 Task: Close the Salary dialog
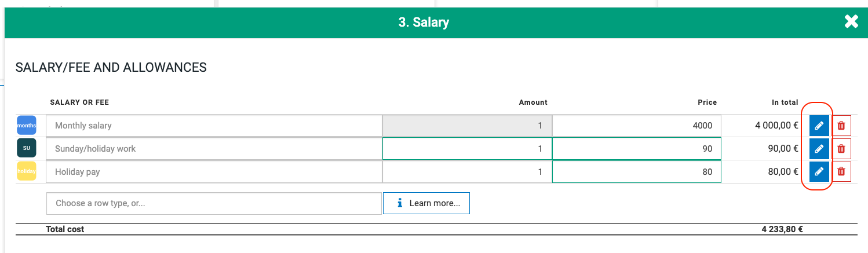pyautogui.click(x=851, y=22)
